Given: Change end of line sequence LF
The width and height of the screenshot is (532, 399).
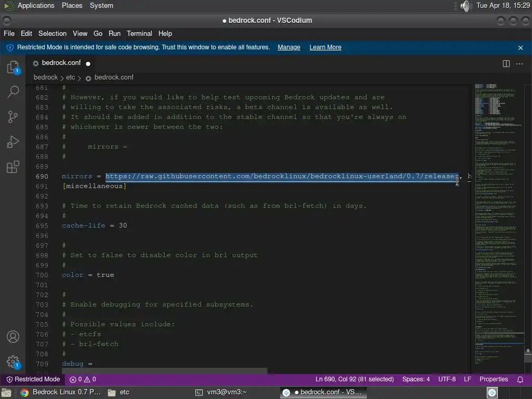Looking at the screenshot, I should 467,379.
